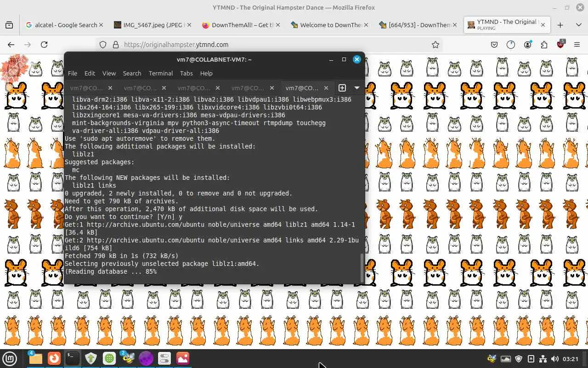Image resolution: width=588 pixels, height=368 pixels.
Task: Open Firefox View icon left of the tabs
Action: pyautogui.click(x=9, y=25)
